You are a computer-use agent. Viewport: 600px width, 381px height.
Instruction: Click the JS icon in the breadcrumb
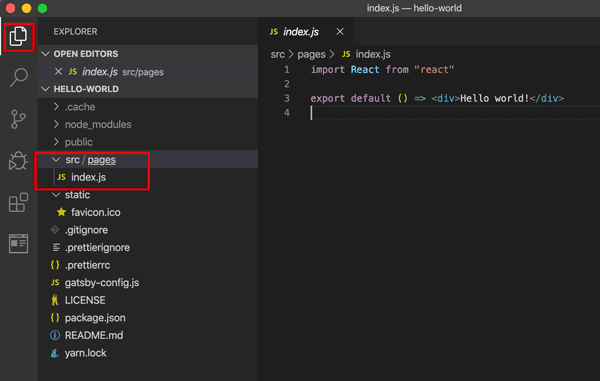346,54
